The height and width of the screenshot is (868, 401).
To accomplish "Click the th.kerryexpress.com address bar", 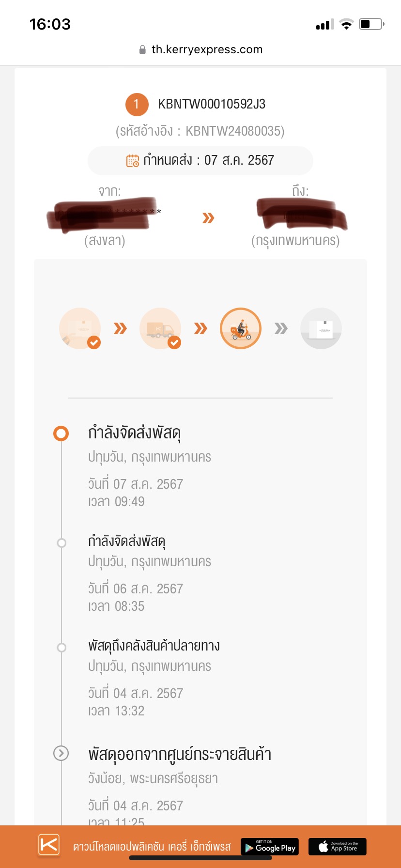I will tap(200, 49).
